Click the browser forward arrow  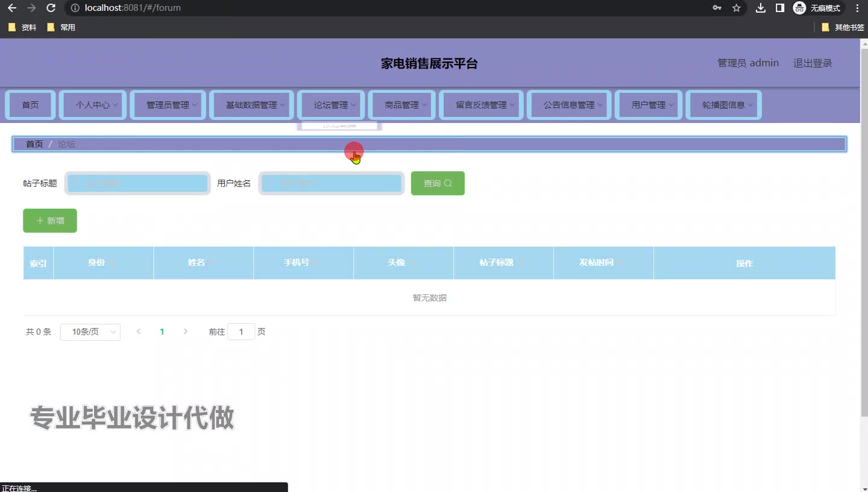31,8
